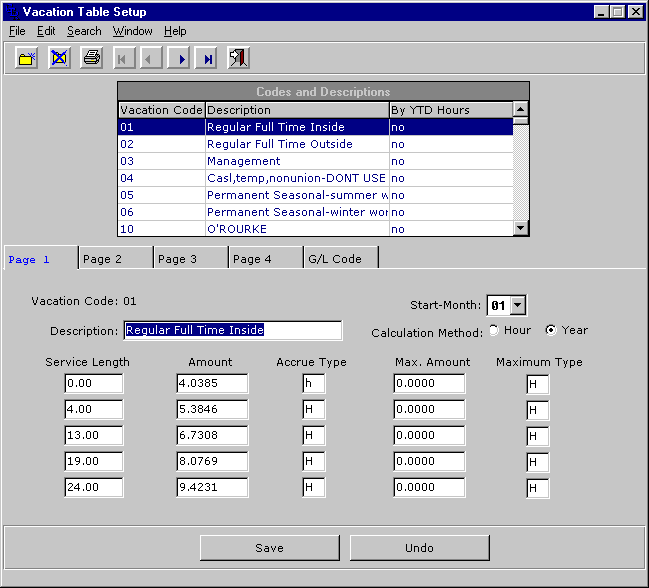The width and height of the screenshot is (649, 588).
Task: Open the Start-Month dropdown
Action: coord(517,306)
